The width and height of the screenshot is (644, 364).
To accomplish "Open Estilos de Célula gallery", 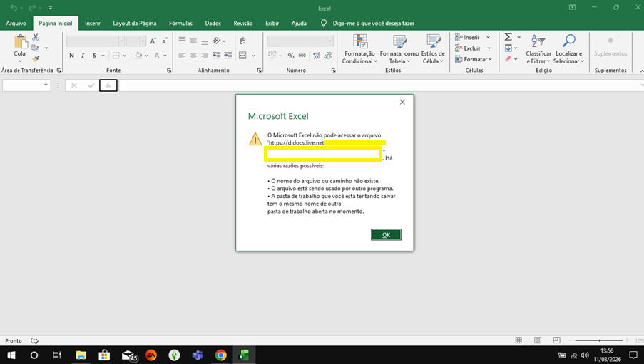I will pyautogui.click(x=433, y=49).
